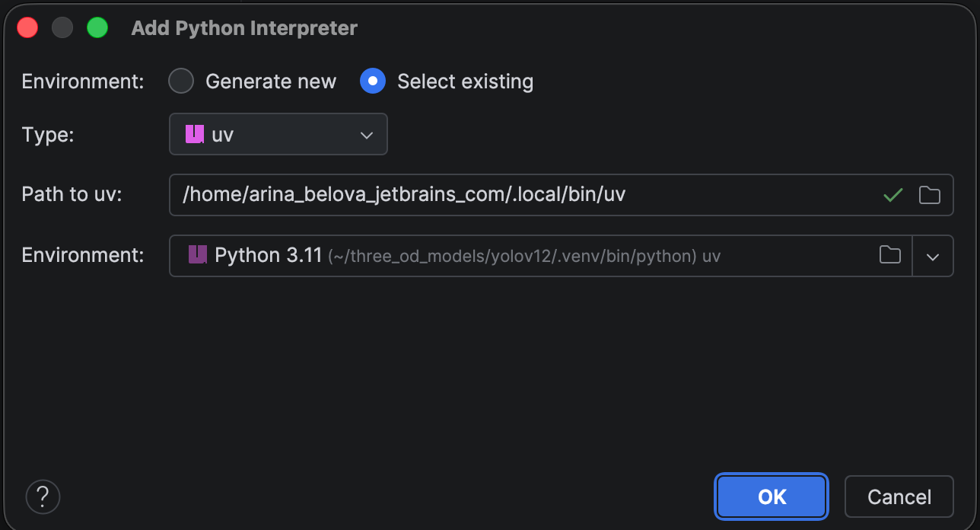This screenshot has width=980, height=530.
Task: Click the green validation checkmark in uv path
Action: 893,196
